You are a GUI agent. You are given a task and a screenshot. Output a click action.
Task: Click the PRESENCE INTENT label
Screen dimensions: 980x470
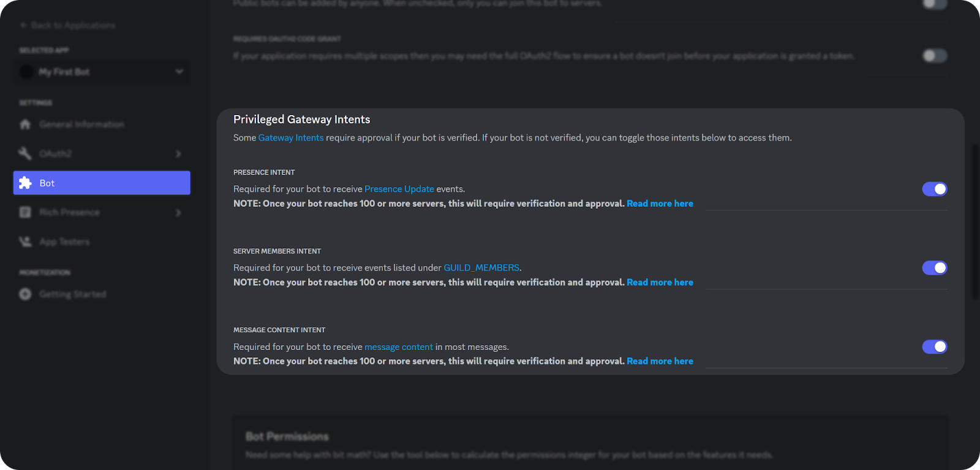click(x=264, y=172)
